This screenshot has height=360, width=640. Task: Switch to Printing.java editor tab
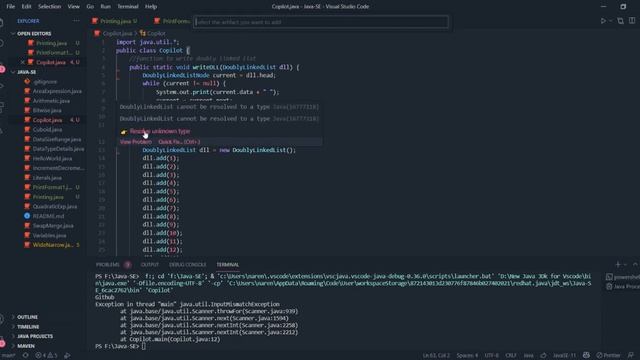pyautogui.click(x=115, y=21)
